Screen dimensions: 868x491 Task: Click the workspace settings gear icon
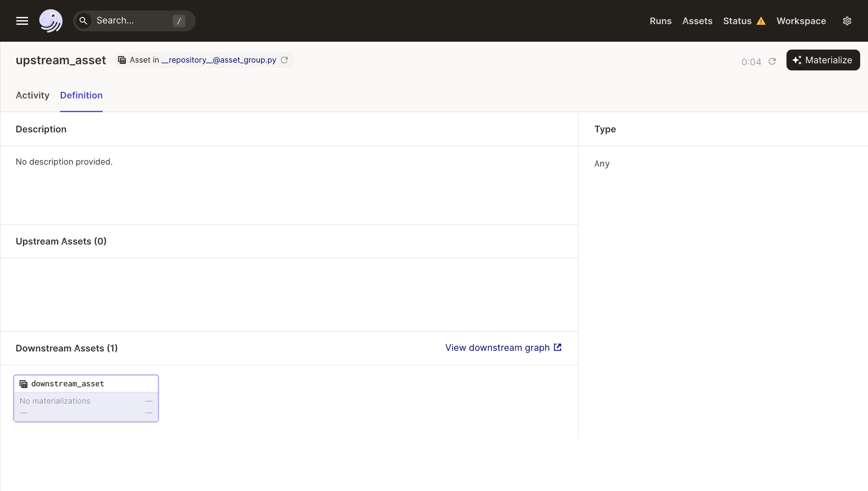847,21
